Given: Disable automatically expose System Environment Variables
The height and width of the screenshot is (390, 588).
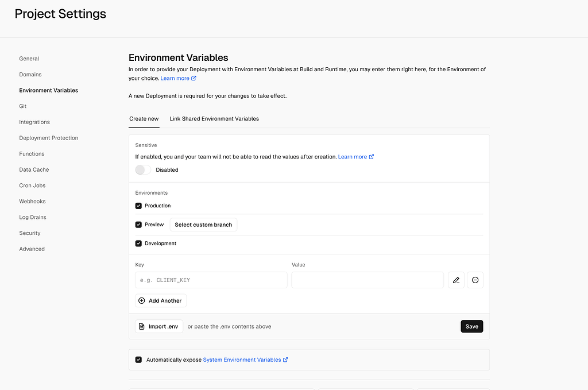Looking at the screenshot, I should click(x=138, y=359).
